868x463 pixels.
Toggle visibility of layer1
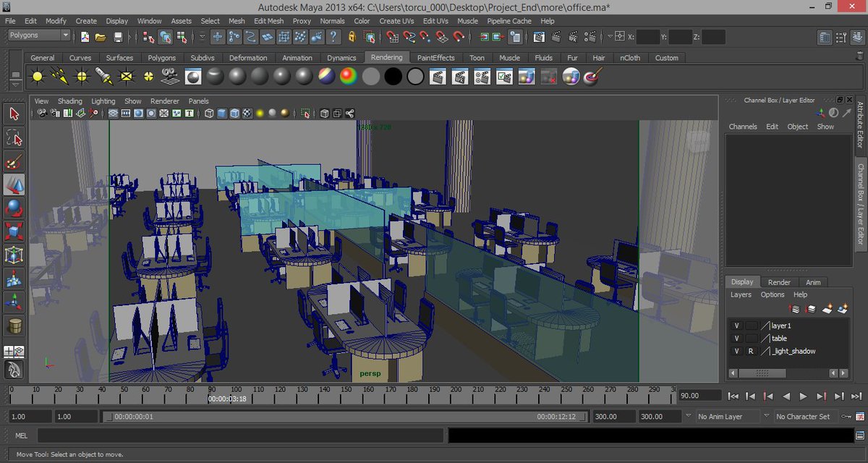(x=736, y=326)
